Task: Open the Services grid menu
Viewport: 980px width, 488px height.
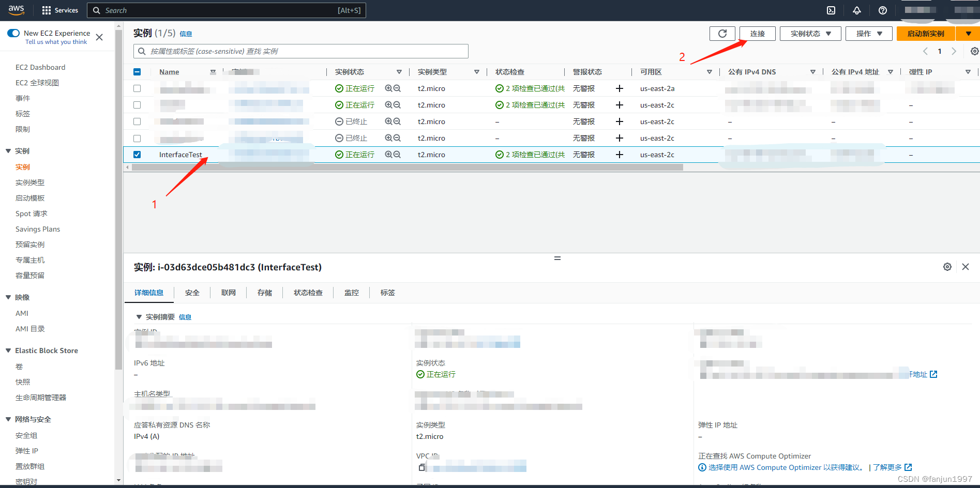Action: [60, 10]
